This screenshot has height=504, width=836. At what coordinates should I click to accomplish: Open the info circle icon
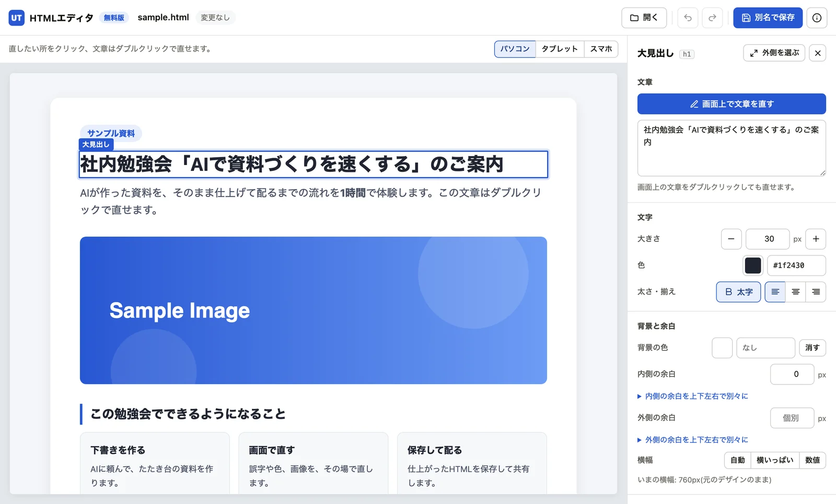point(817,18)
